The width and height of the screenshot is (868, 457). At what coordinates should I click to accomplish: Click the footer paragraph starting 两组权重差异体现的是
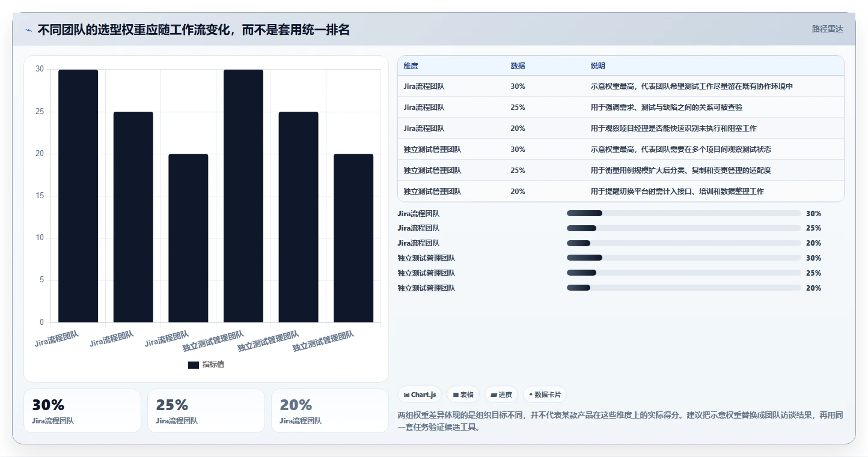619,422
